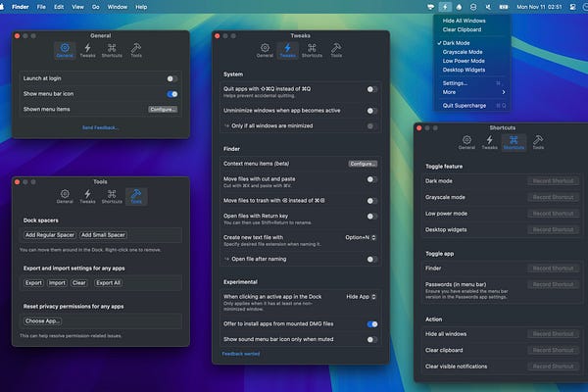Click stacked disk icon in menu bar
The image size is (588, 392).
473,7
